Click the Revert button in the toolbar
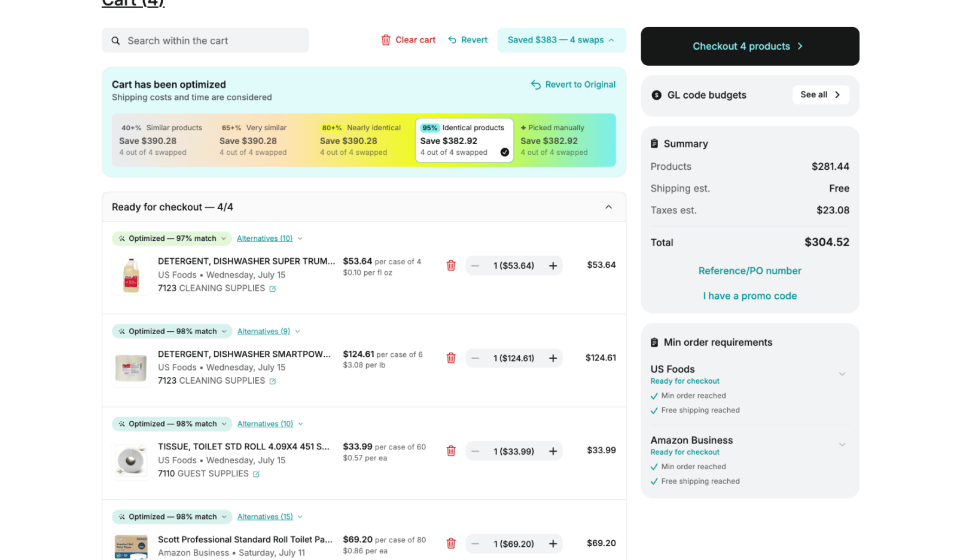Viewport: 957px width, 560px height. (468, 40)
